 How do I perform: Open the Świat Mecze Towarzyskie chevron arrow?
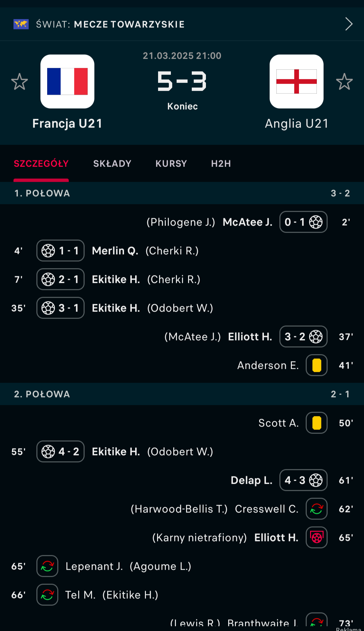(349, 24)
